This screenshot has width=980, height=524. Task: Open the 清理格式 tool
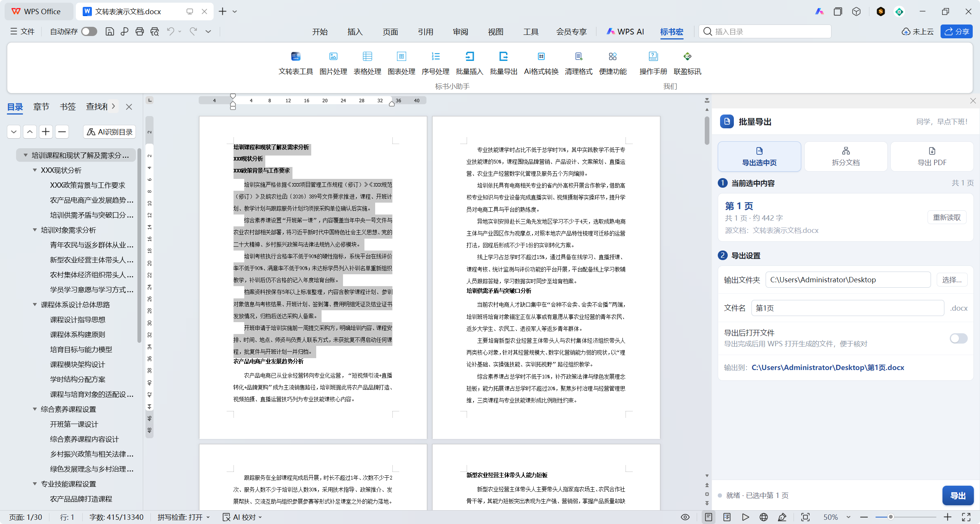pos(578,63)
